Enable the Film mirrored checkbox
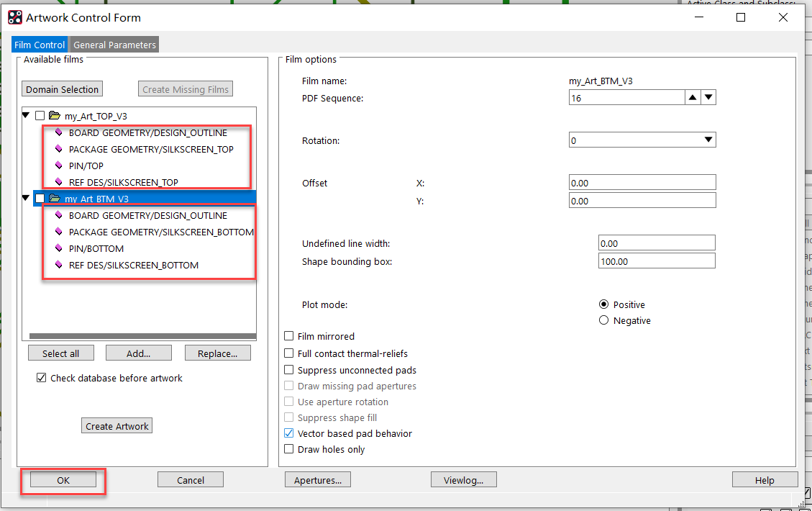812x511 pixels. (289, 336)
